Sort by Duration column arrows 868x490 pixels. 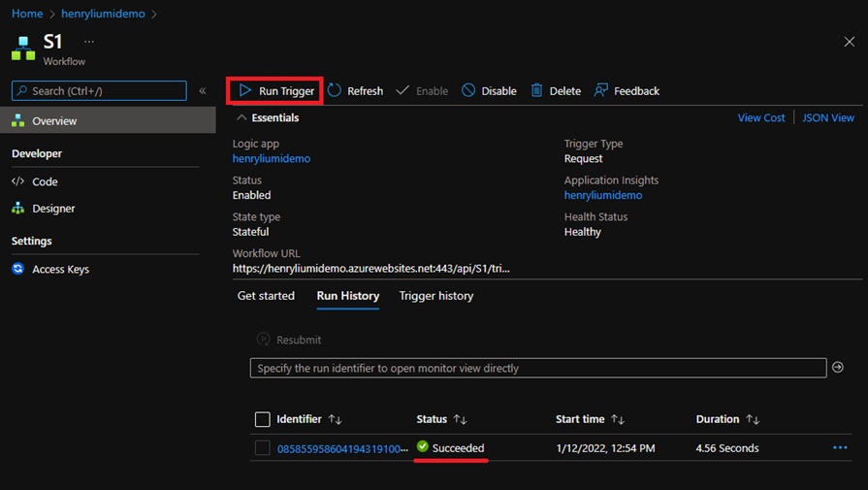pos(753,420)
